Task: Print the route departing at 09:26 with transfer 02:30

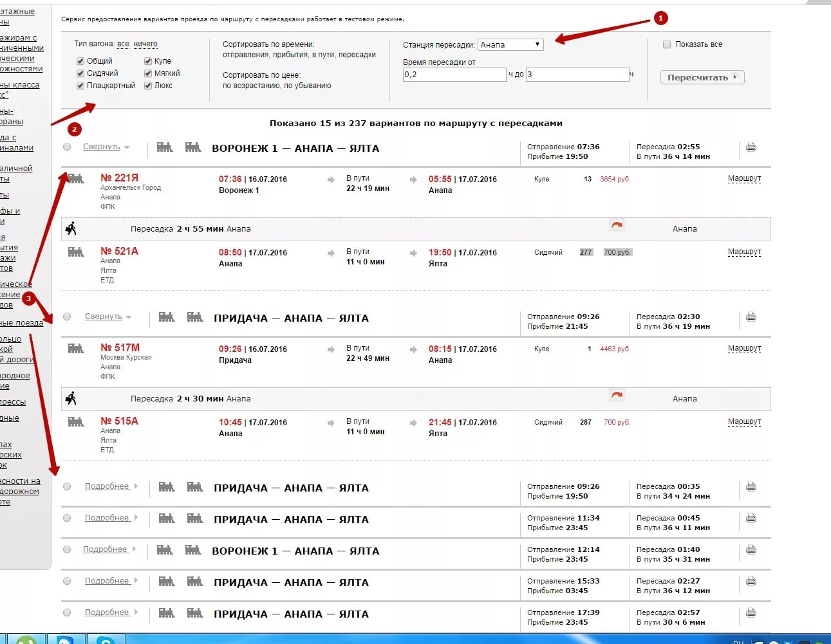Action: [751, 317]
